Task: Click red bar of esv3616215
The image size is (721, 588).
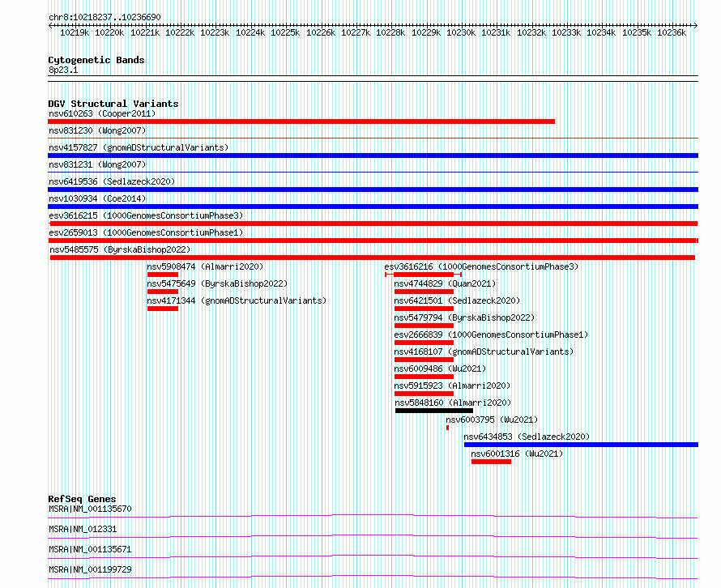Action: pos(373,224)
